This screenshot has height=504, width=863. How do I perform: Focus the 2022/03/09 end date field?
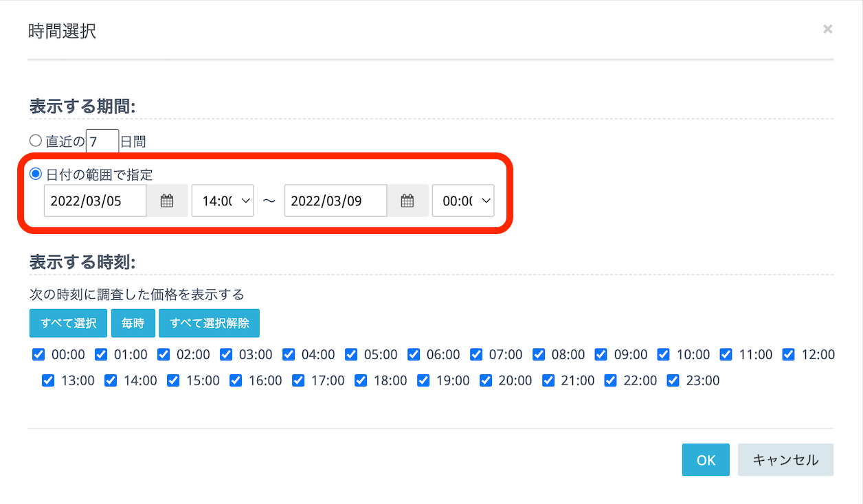coord(335,201)
